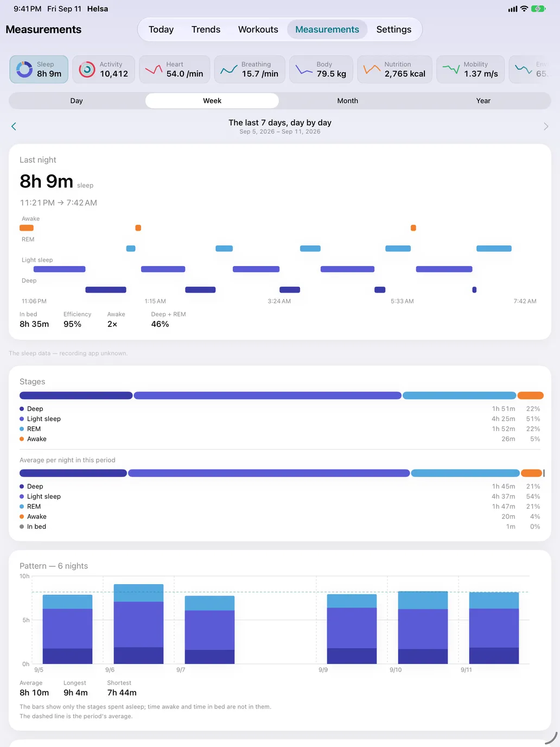560x747 pixels.
Task: Open the Sleep ring icon
Action: (x=24, y=69)
